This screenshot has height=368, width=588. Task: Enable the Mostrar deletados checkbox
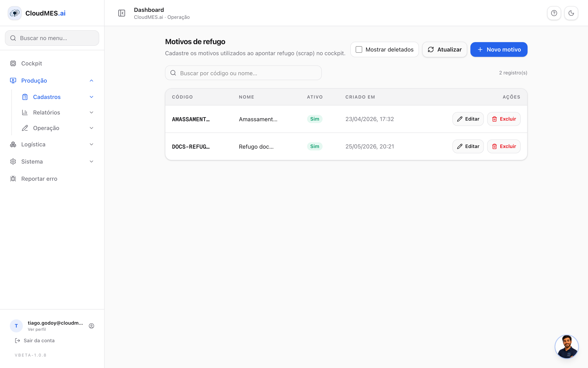(x=359, y=50)
